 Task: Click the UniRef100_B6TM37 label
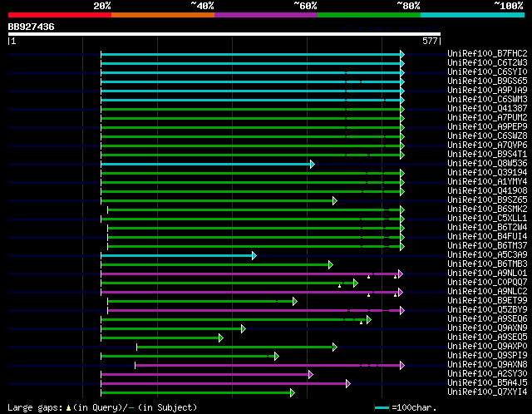coord(487,246)
